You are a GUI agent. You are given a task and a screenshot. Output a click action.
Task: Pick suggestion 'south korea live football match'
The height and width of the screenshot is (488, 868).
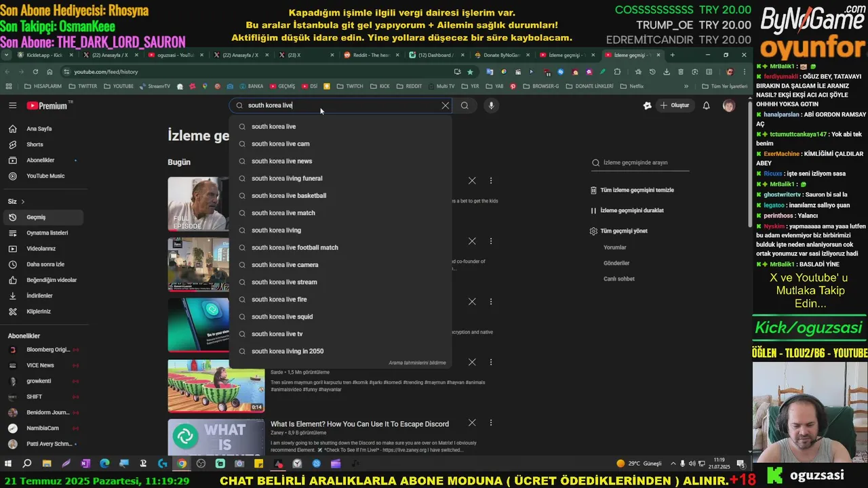click(340, 247)
